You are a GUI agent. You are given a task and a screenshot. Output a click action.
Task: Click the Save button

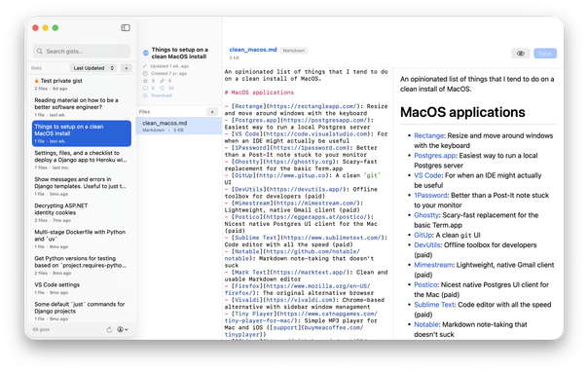click(x=545, y=54)
